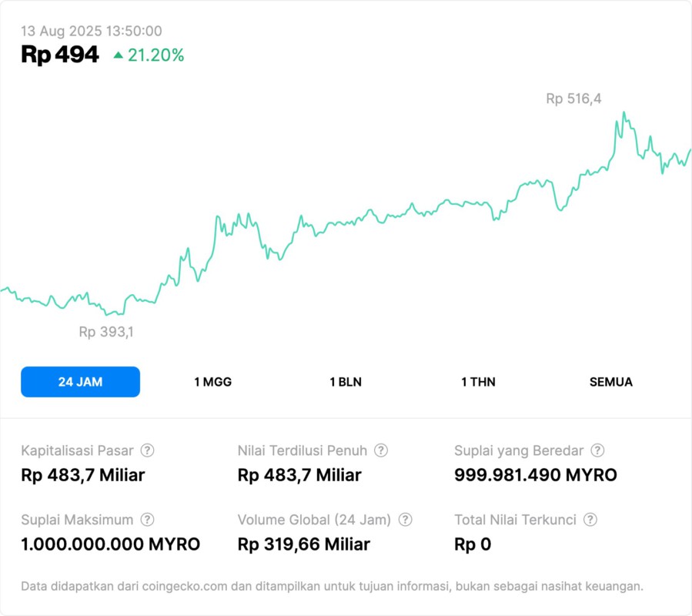This screenshot has height=616, width=692.
Task: Open the Total Nilai Terkunci info icon
Action: (x=590, y=520)
